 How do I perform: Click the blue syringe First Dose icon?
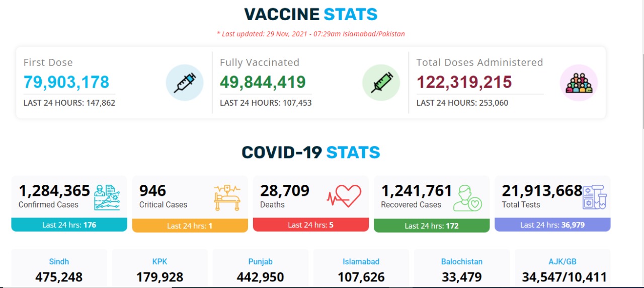[x=185, y=83]
